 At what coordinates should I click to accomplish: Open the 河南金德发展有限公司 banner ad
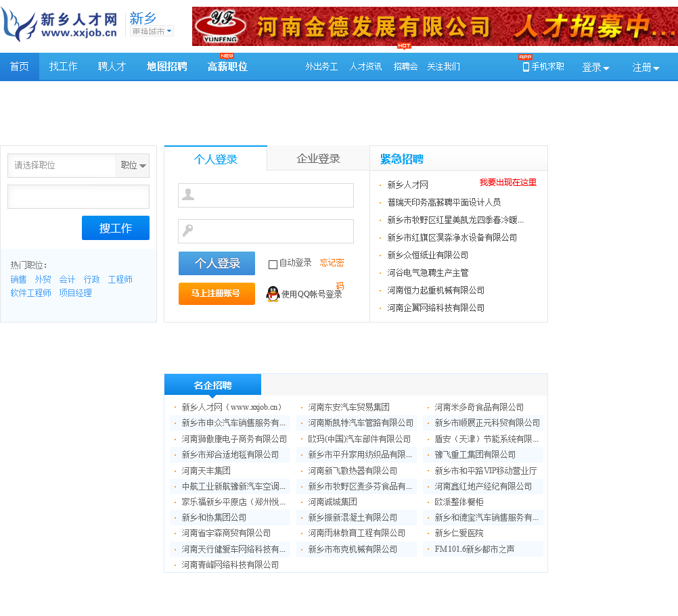click(x=435, y=26)
